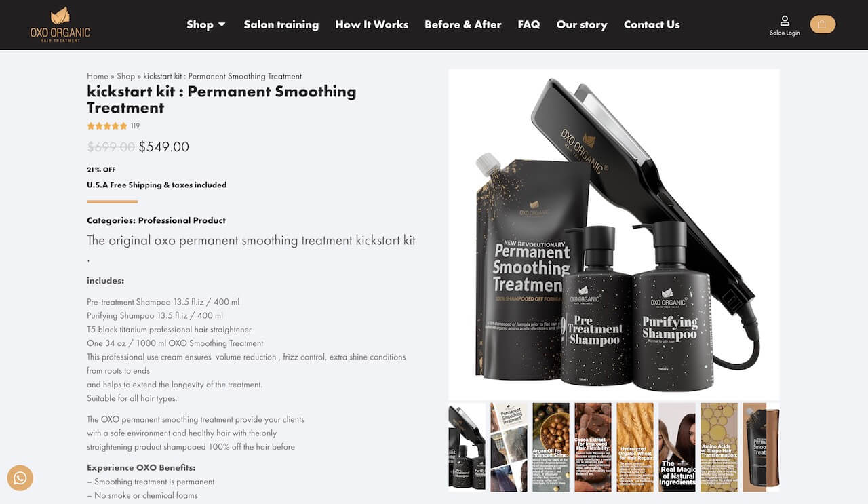This screenshot has height=504, width=868.
Task: Select the Argan Oil thumbnail
Action: [551, 447]
